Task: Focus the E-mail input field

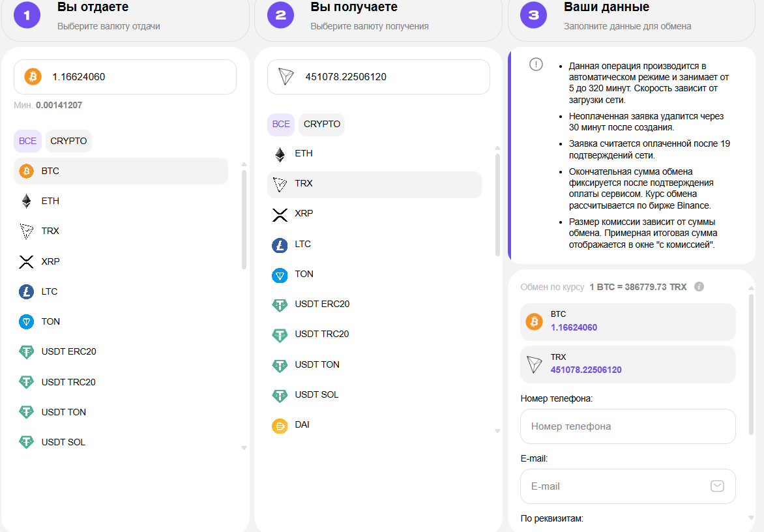Action: (616, 486)
